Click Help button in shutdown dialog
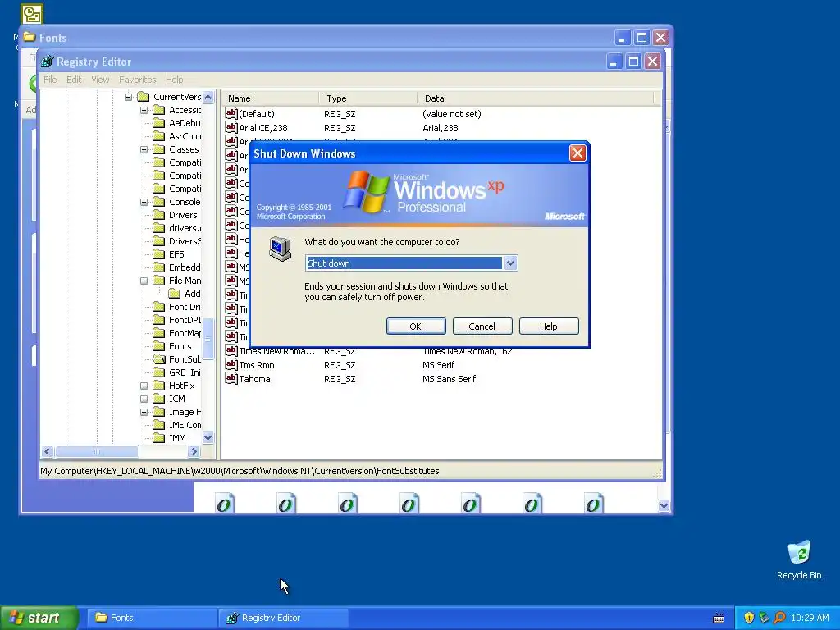Viewport: 840px width, 630px height. click(549, 326)
